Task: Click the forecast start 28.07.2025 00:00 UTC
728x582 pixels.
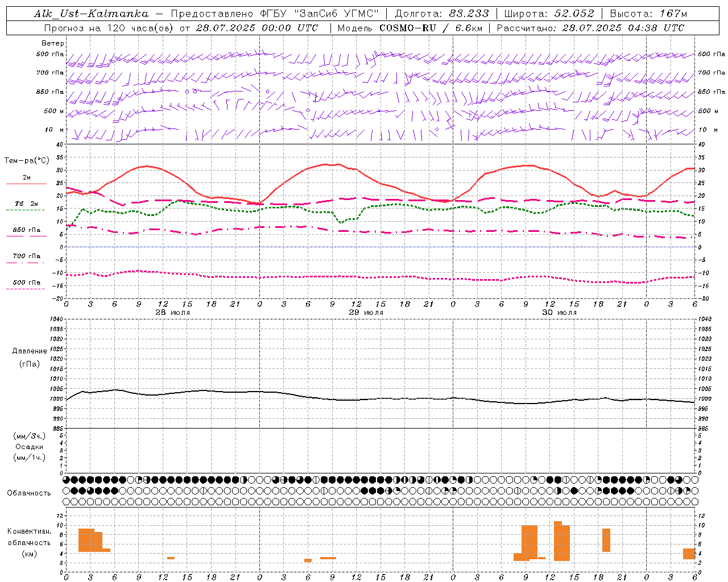Action: 257,28
